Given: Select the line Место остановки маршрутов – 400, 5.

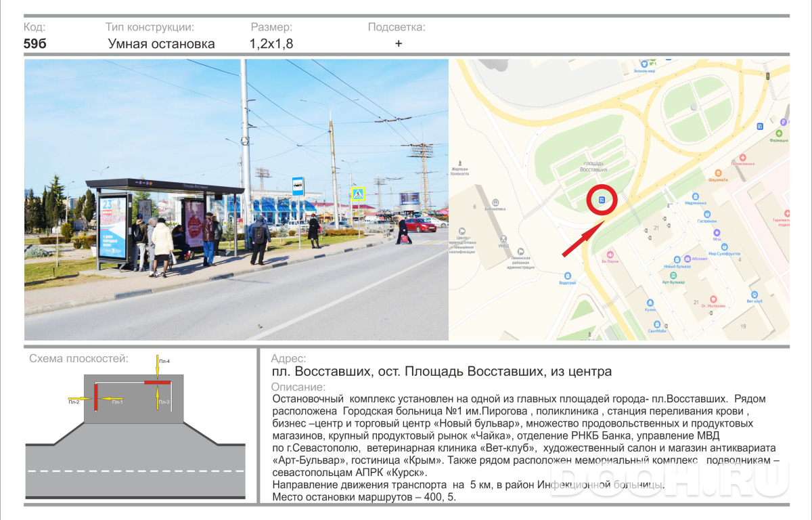Looking at the screenshot, I should point(364,497).
